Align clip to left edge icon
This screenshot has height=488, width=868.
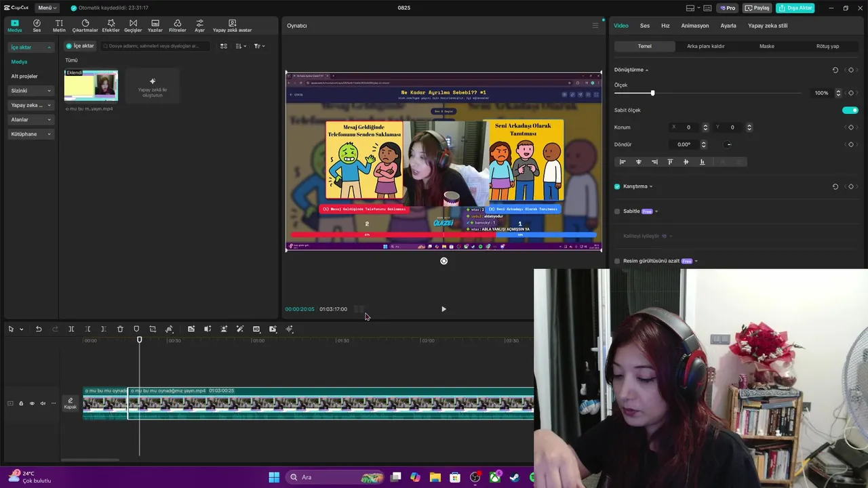[623, 162]
